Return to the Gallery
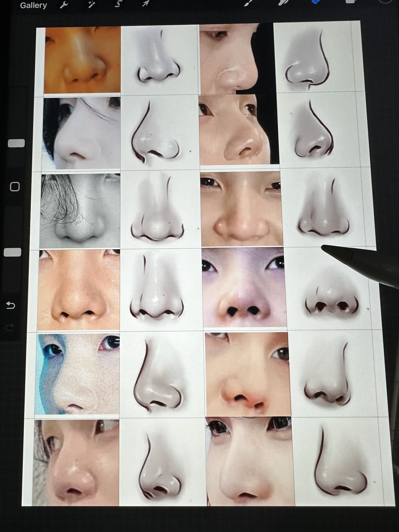The image size is (399, 532). [x=33, y=5]
